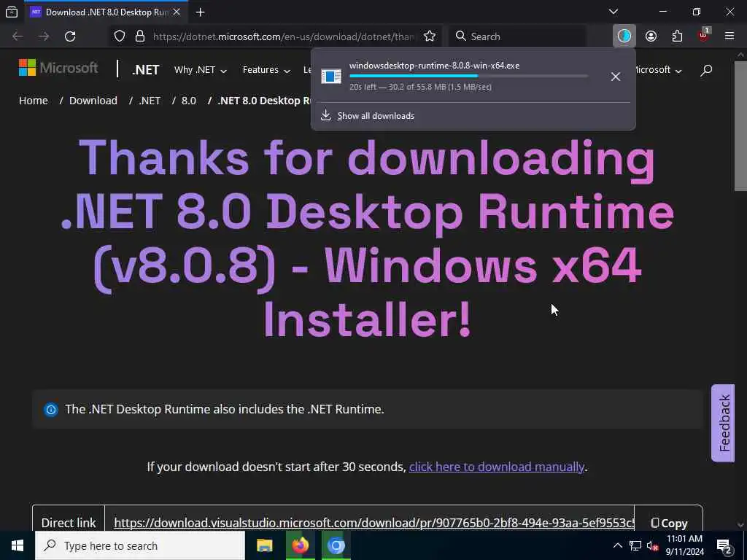Open the Firefox View icon left of the tab
Image resolution: width=747 pixels, height=560 pixels.
click(12, 12)
